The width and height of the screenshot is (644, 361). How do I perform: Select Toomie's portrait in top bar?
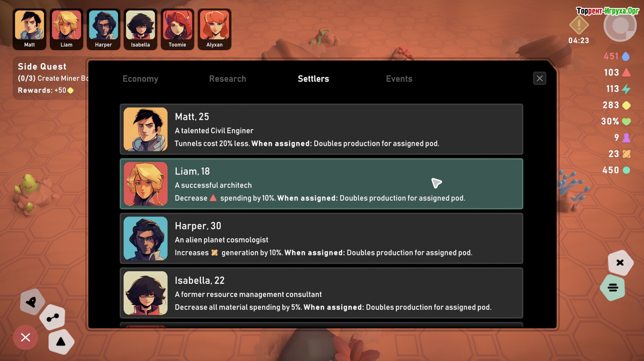point(177,29)
